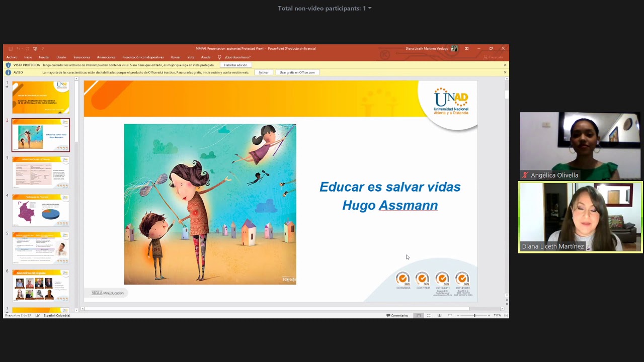Viewport: 644px width, 362px height.
Task: Click Usar gratis en Office.com button
Action: click(x=297, y=72)
